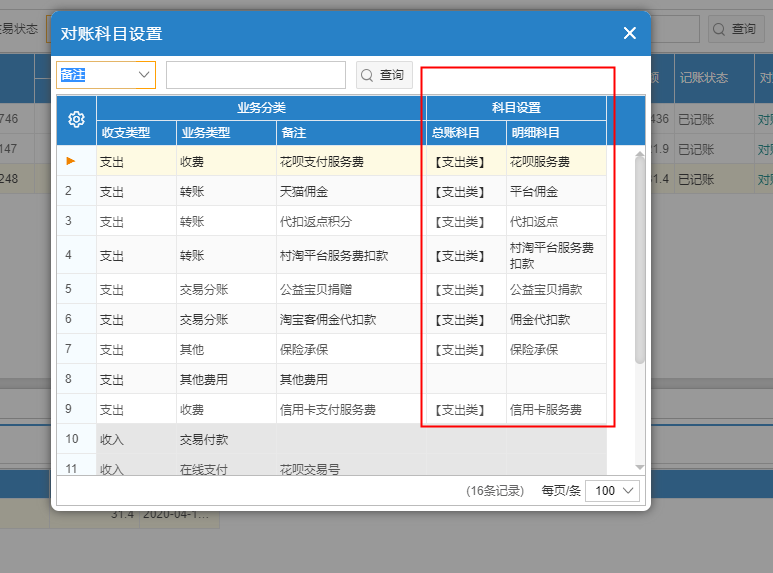Click the 其他费用 business type cell
Screen dimensions: 773x573
[226, 379]
